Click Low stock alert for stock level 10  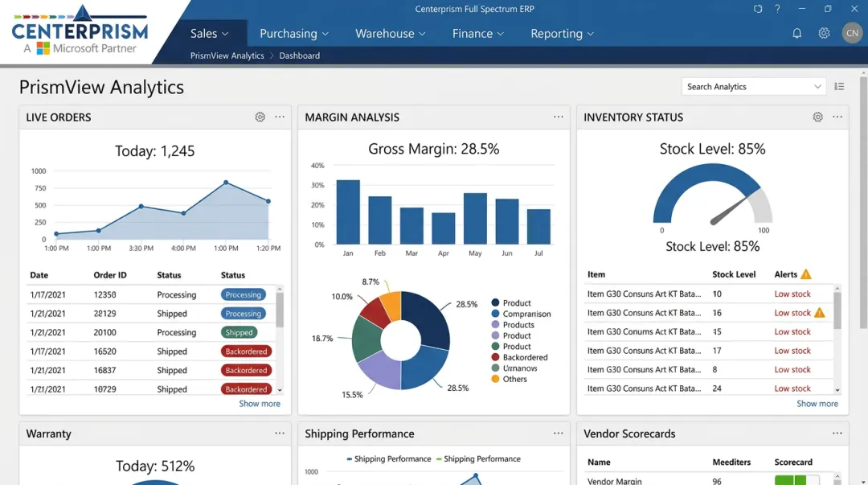(792, 294)
